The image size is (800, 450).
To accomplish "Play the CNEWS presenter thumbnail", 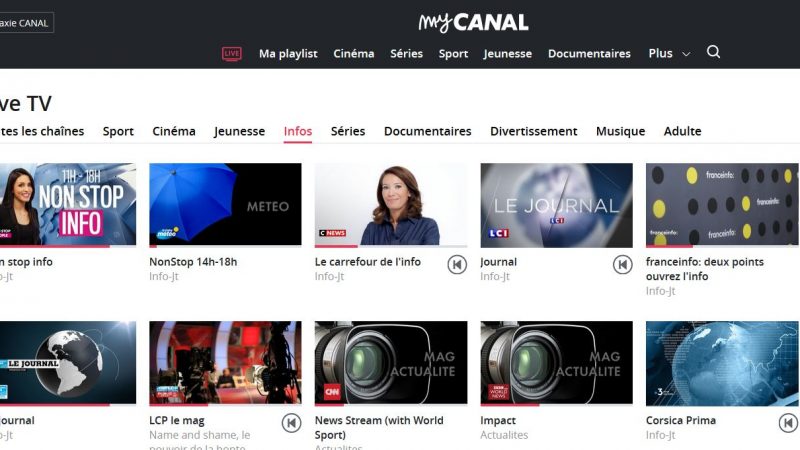I will click(x=391, y=204).
